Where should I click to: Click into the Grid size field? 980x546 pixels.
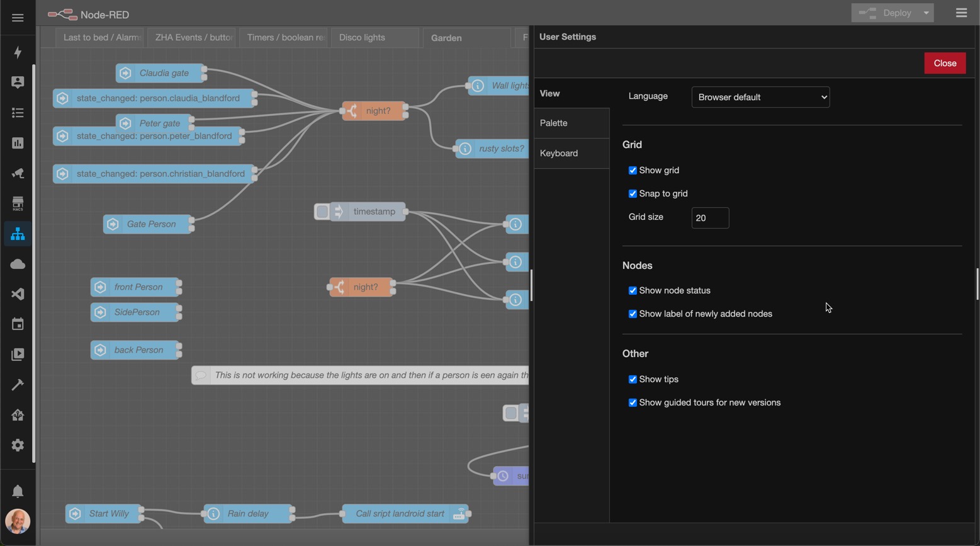pos(710,218)
